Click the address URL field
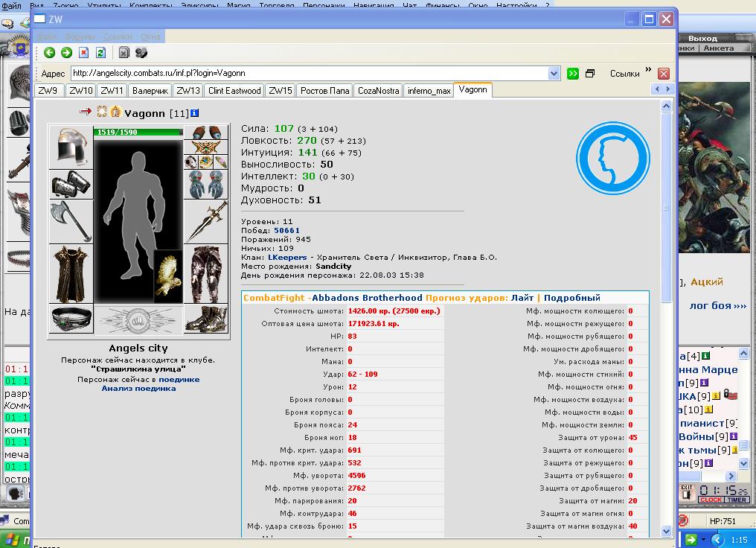Screen dimensions: 756x548 (309, 73)
